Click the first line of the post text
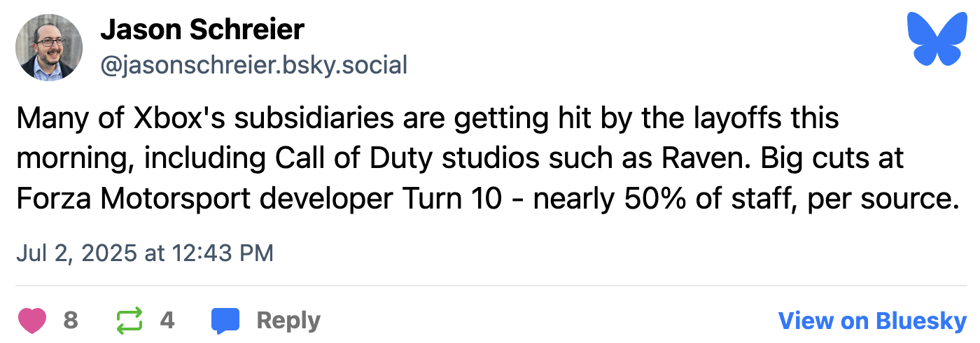This screenshot has width=980, height=343. (427, 118)
